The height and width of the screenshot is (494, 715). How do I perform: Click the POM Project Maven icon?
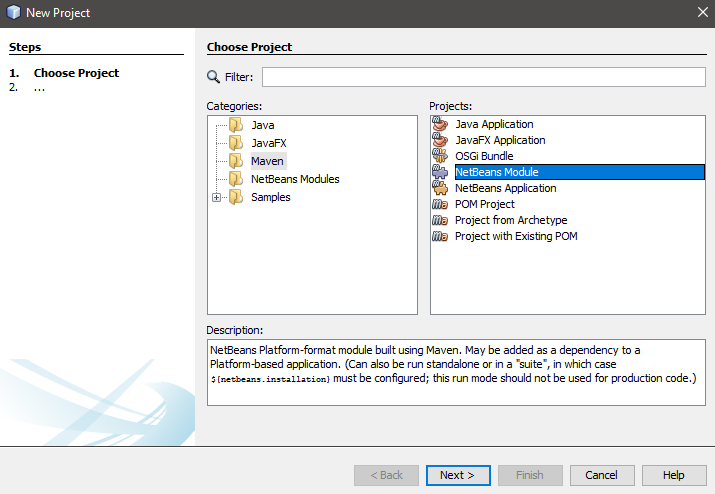point(439,204)
